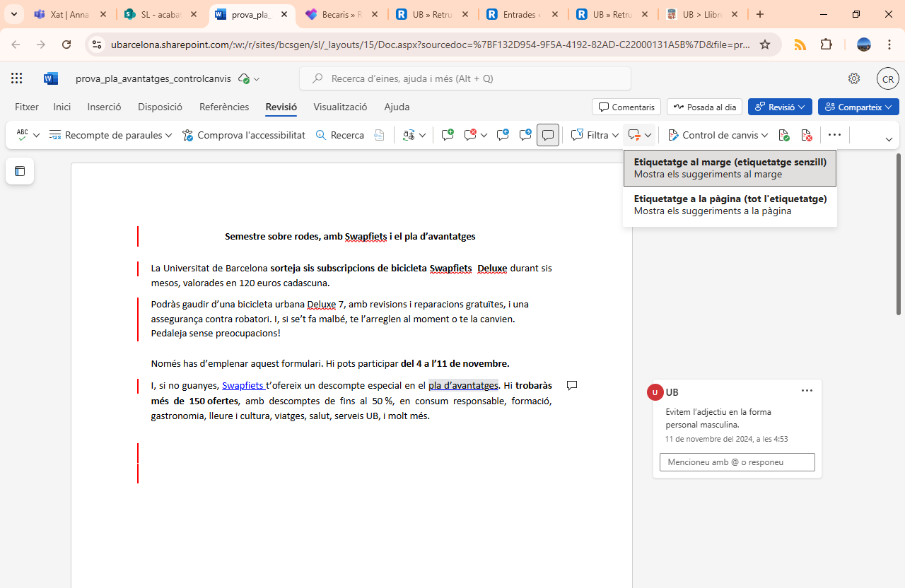Go to the next comment
905x588 pixels.
(x=525, y=135)
